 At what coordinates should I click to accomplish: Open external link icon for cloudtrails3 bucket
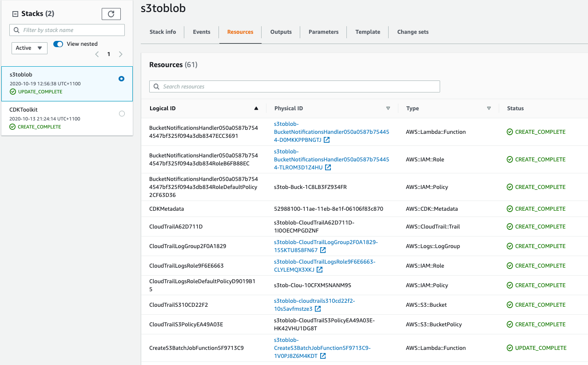[x=318, y=309]
